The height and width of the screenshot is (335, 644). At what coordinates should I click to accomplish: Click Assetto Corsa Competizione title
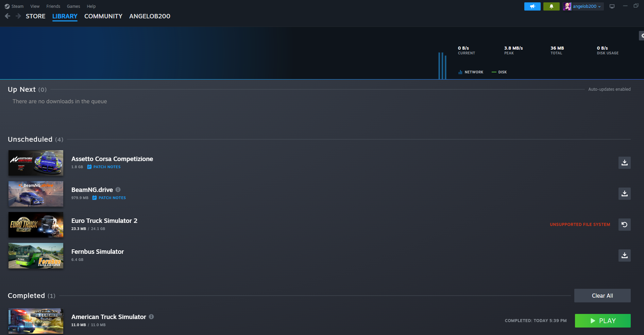[x=112, y=159]
